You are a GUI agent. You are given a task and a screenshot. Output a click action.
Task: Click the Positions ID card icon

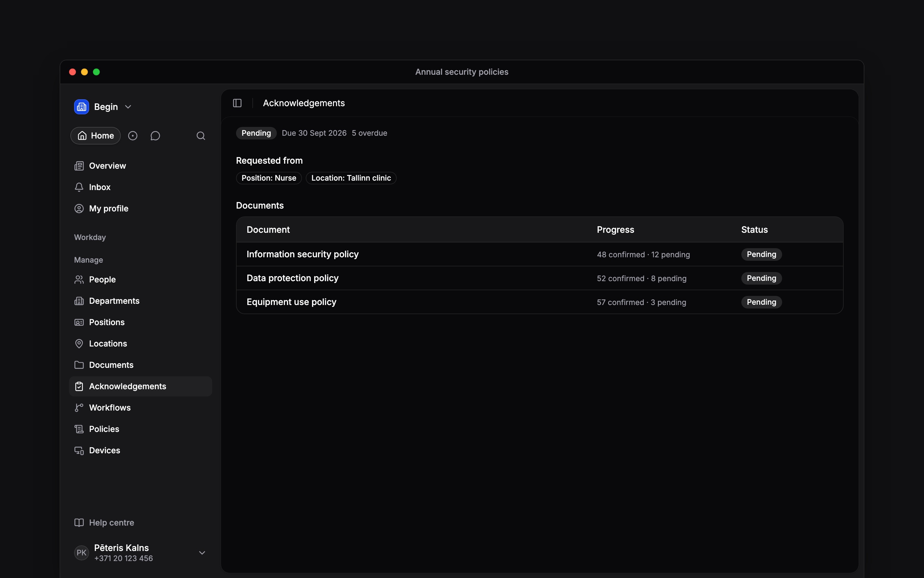click(79, 323)
